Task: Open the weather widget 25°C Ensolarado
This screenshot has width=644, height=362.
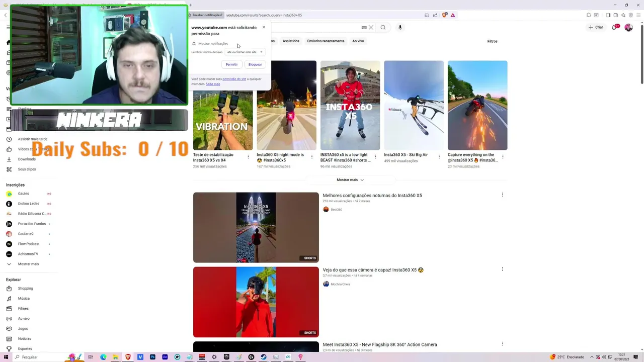Action: click(x=568, y=357)
